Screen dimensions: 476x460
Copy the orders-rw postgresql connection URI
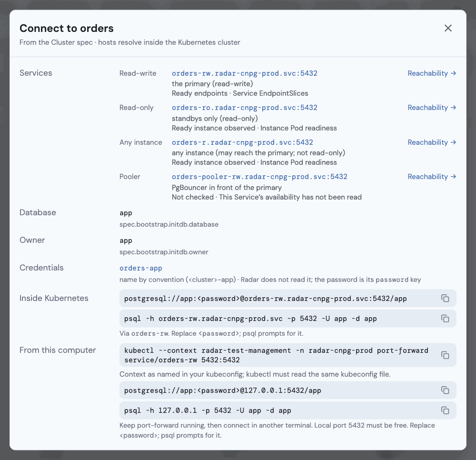click(445, 299)
